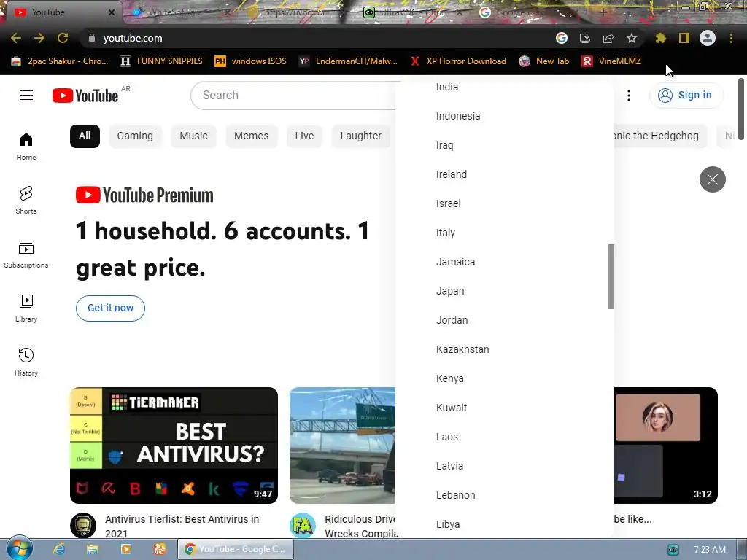Click the lock icon beside youtube.com
This screenshot has height=560, width=747.
[92, 38]
